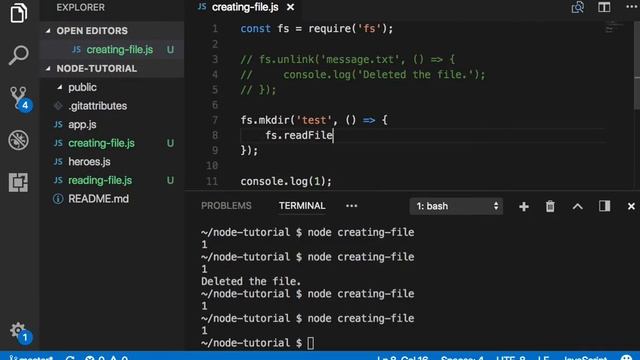Open creating-file.js under Open Editors
The width and height of the screenshot is (640, 360).
click(120, 50)
